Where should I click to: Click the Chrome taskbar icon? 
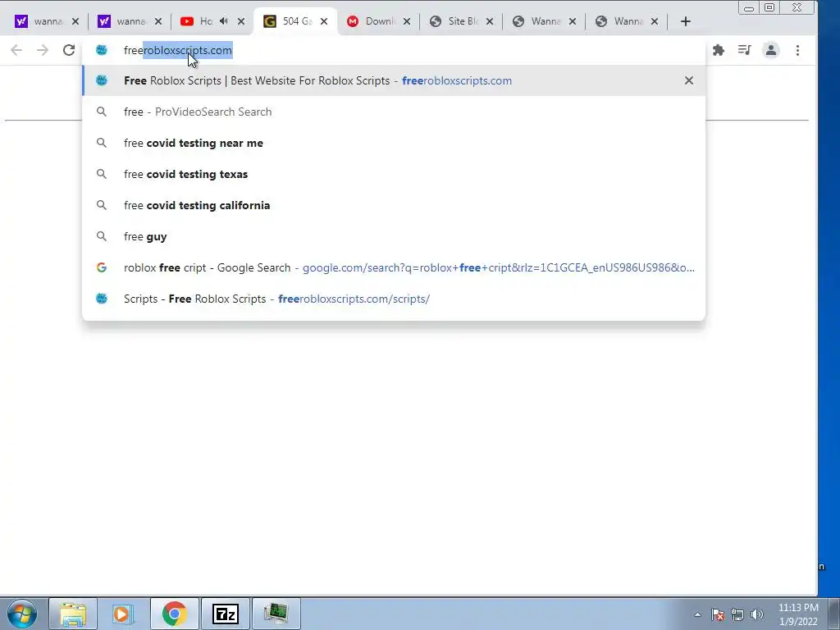pos(174,614)
